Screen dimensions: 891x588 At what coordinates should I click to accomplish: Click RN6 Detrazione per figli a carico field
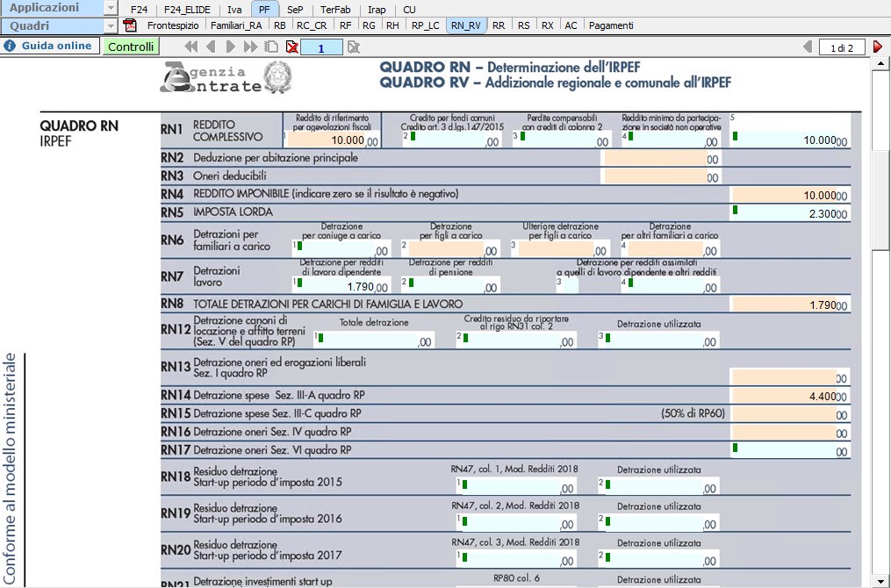click(446, 249)
